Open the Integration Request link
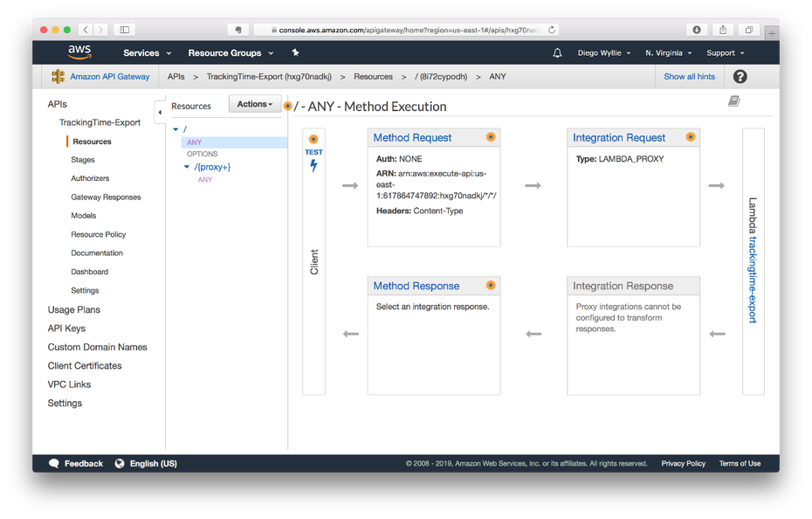 (x=619, y=137)
